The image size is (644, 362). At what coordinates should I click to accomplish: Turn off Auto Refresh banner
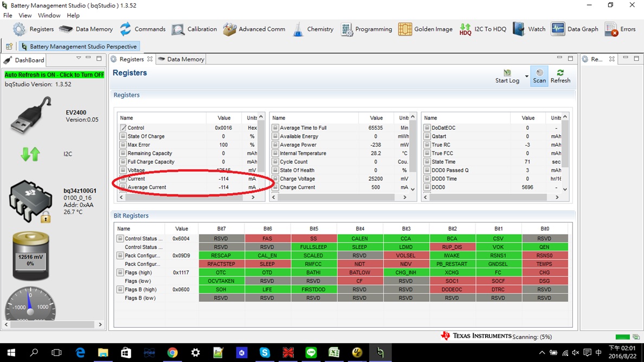coord(54,75)
